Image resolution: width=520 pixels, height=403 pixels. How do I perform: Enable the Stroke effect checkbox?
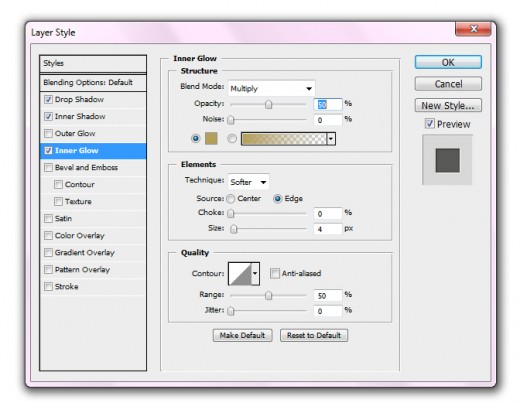48,286
